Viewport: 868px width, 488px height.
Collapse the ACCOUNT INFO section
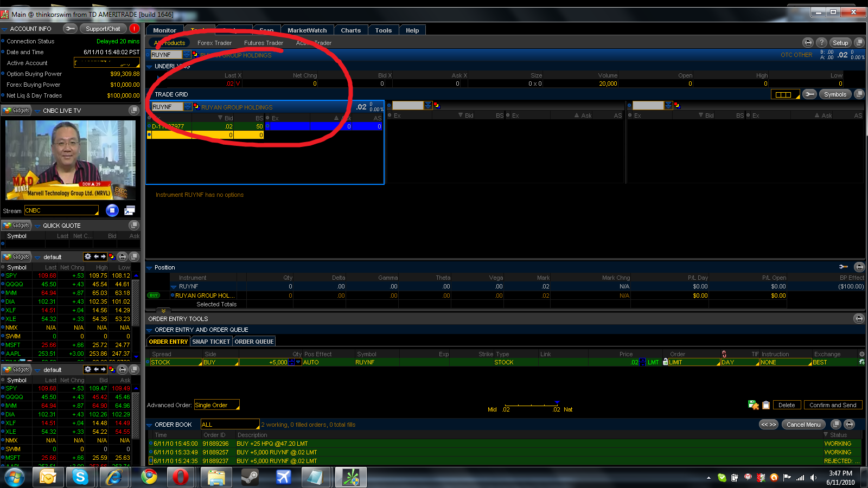[x=4, y=29]
